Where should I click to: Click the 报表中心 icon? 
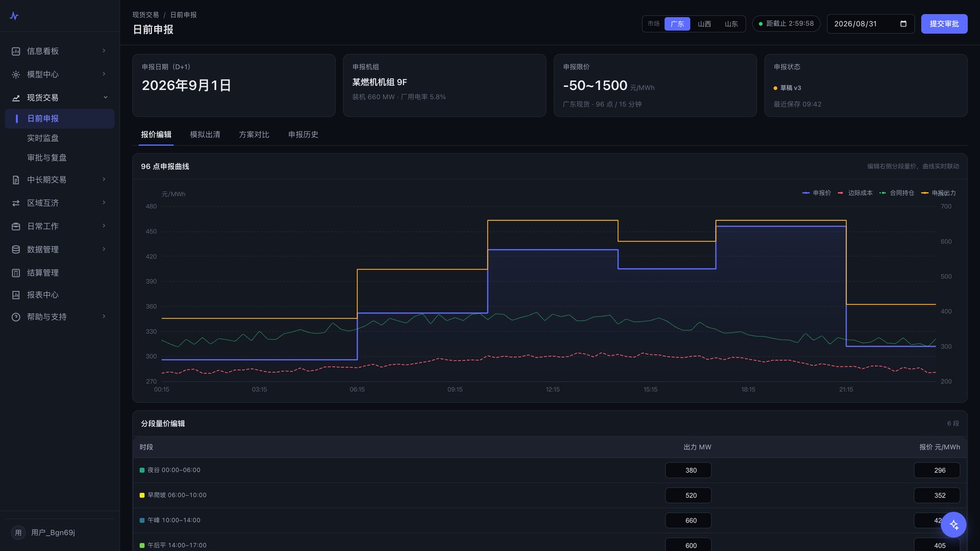tap(16, 295)
